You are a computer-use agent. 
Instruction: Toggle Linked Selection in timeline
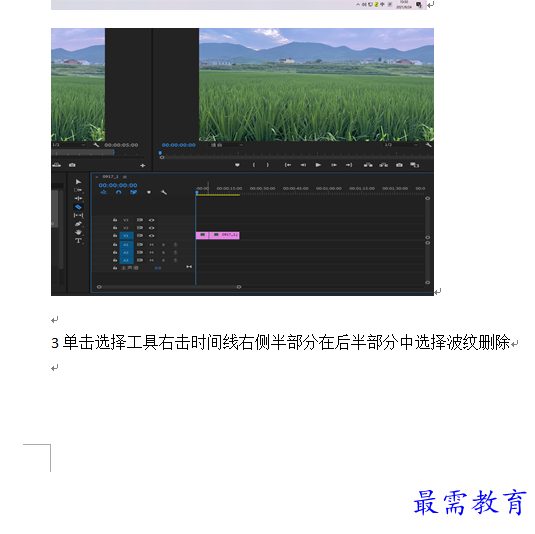click(x=133, y=192)
